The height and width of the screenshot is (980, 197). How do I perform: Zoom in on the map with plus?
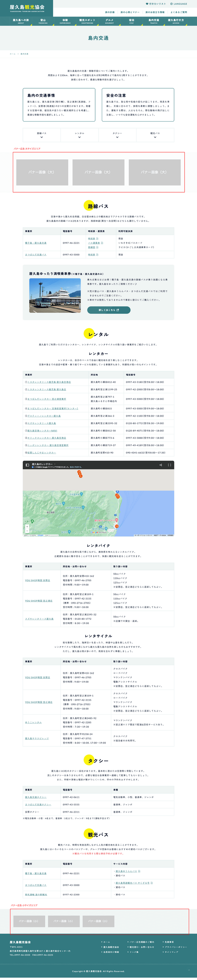(x=27, y=527)
